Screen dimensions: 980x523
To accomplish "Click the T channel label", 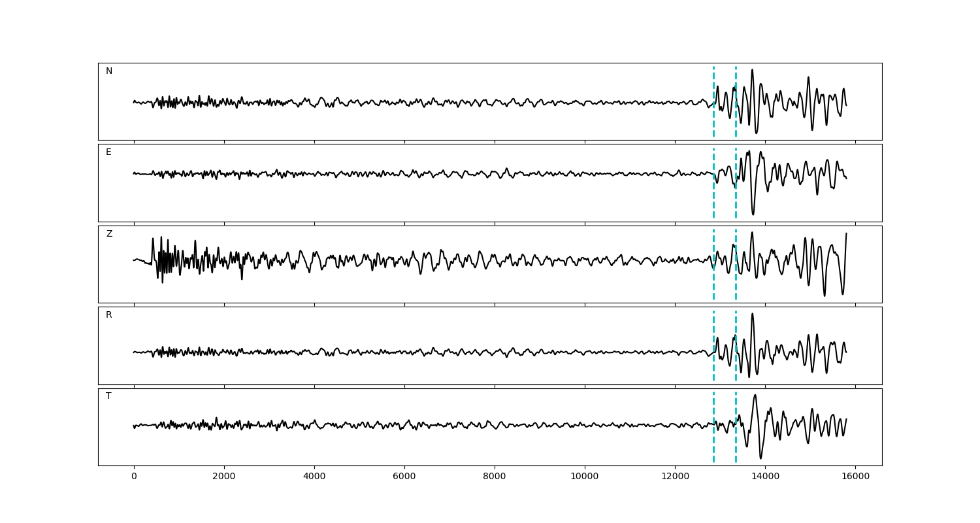I will coord(108,396).
